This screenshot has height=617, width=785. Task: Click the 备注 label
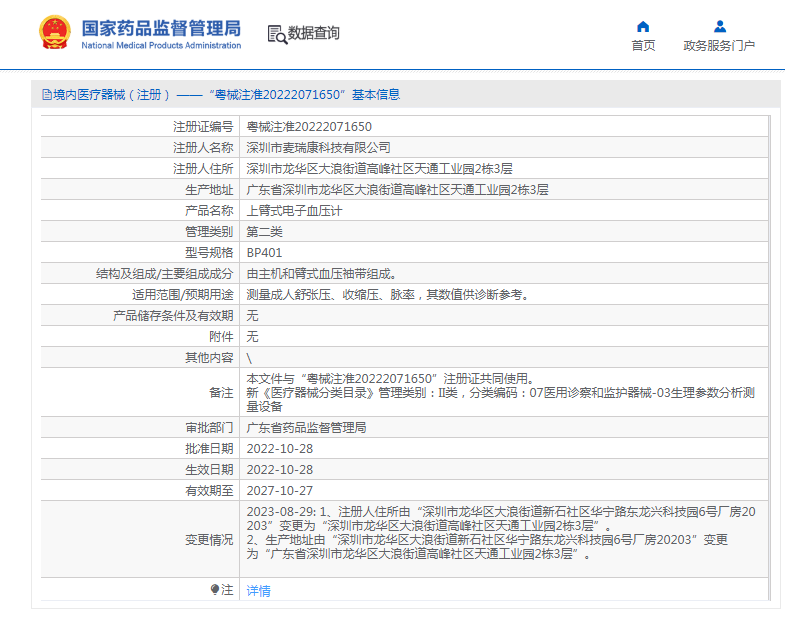click(x=221, y=393)
